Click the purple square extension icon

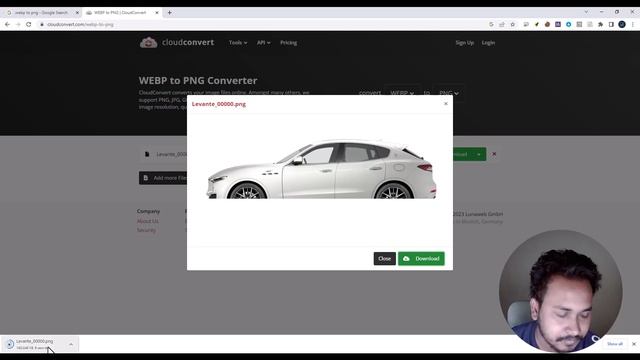(558, 24)
